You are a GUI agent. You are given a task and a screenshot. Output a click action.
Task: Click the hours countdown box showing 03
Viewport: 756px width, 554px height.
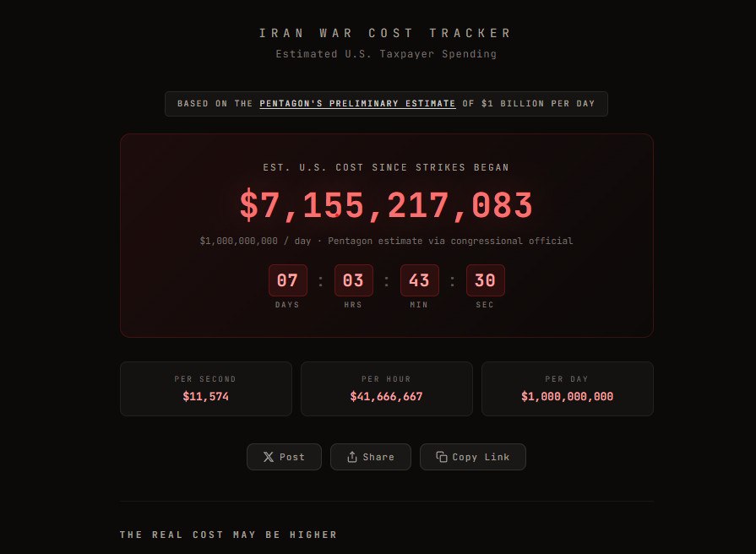353,280
